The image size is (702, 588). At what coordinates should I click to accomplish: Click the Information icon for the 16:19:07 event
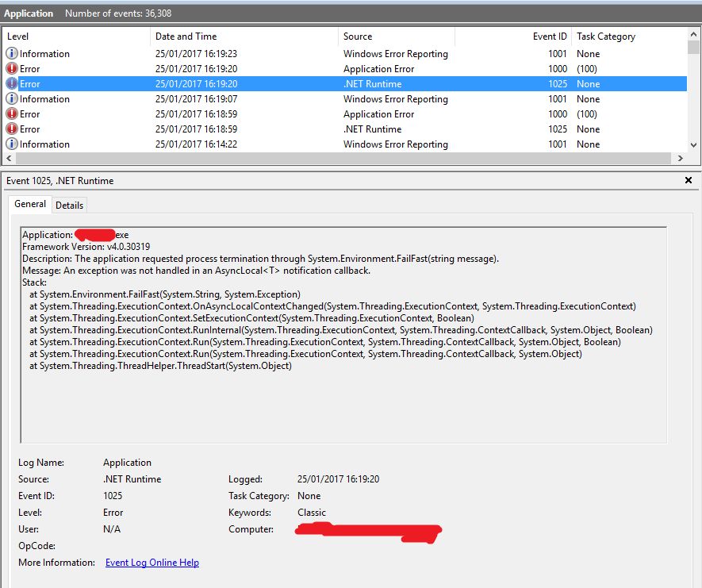point(12,98)
